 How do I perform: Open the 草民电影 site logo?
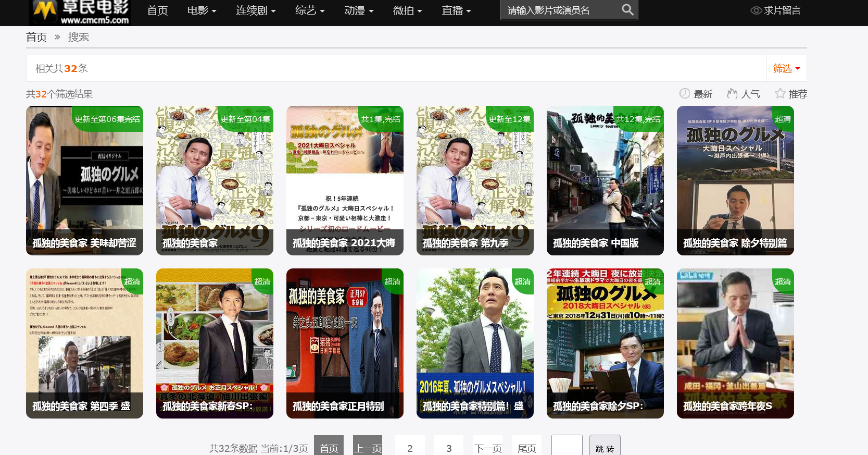click(80, 11)
